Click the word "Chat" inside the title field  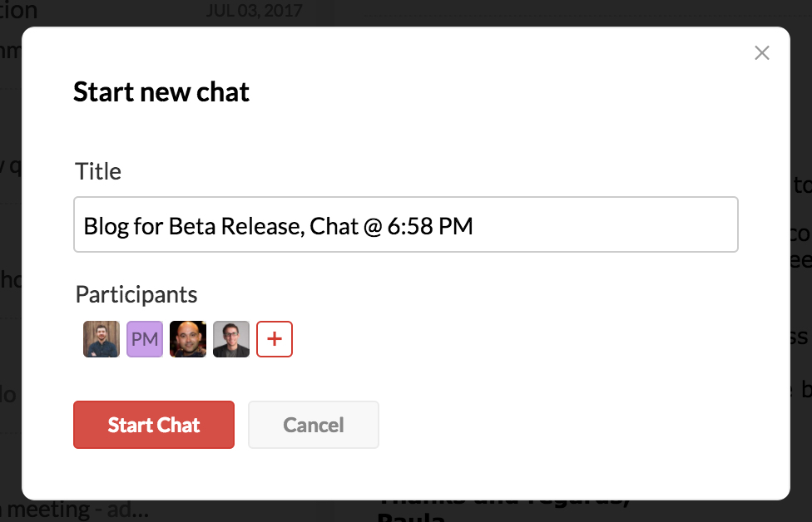click(x=334, y=226)
